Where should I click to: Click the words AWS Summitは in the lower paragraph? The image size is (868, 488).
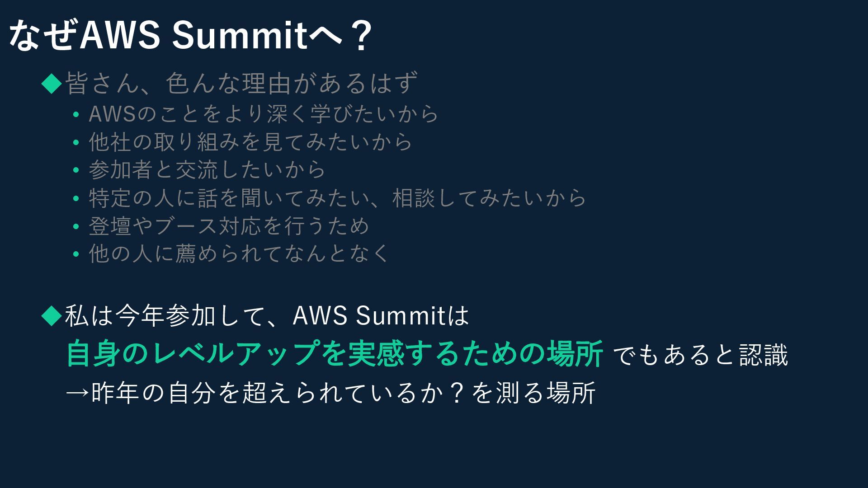(x=381, y=315)
